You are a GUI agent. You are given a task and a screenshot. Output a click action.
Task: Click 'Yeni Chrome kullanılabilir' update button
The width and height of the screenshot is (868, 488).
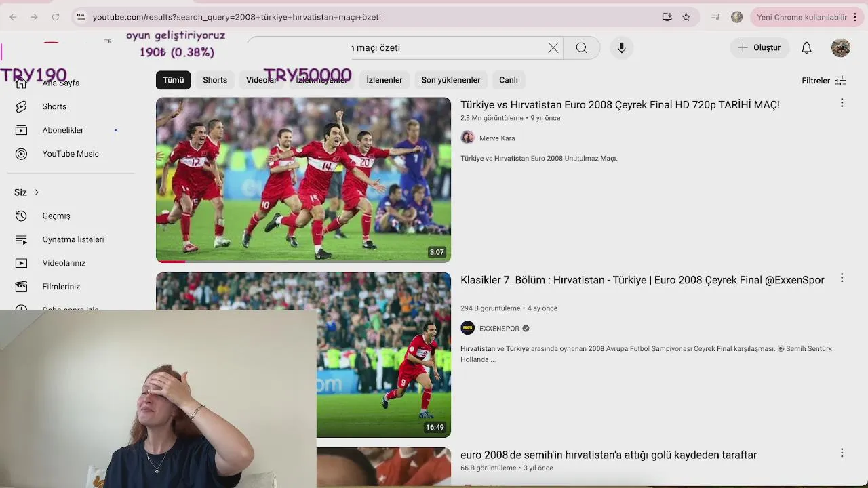(x=802, y=17)
